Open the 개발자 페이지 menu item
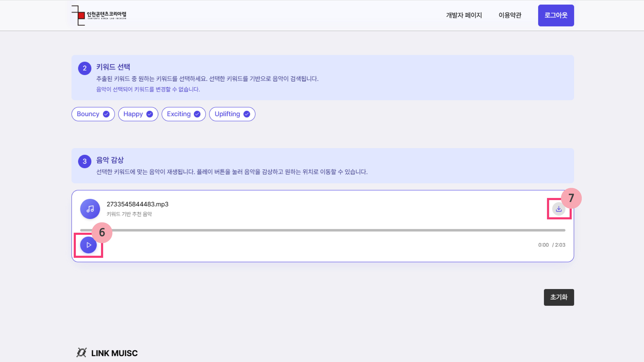644x362 pixels. (x=464, y=15)
